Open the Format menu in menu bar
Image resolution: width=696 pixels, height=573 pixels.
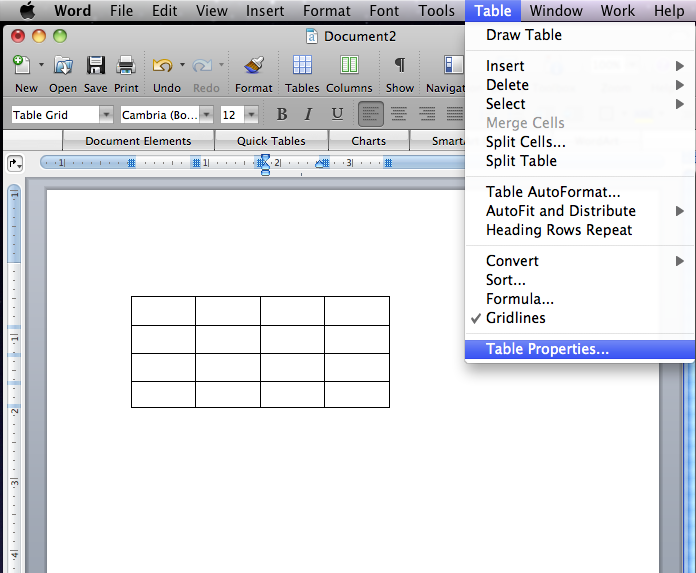point(327,11)
